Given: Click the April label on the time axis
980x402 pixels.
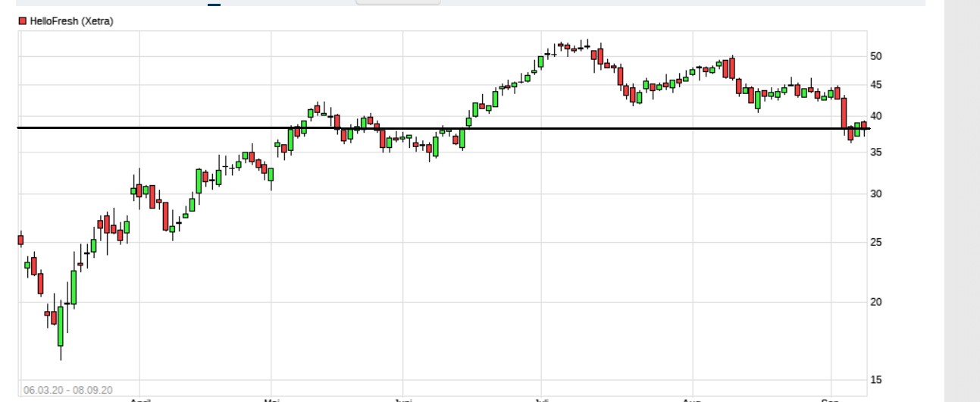Looking at the screenshot, I should pos(140,399).
